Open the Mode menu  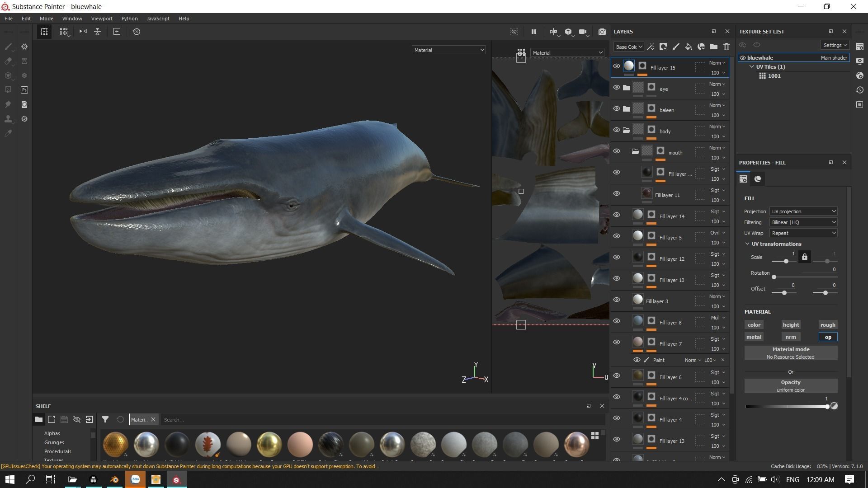47,19
